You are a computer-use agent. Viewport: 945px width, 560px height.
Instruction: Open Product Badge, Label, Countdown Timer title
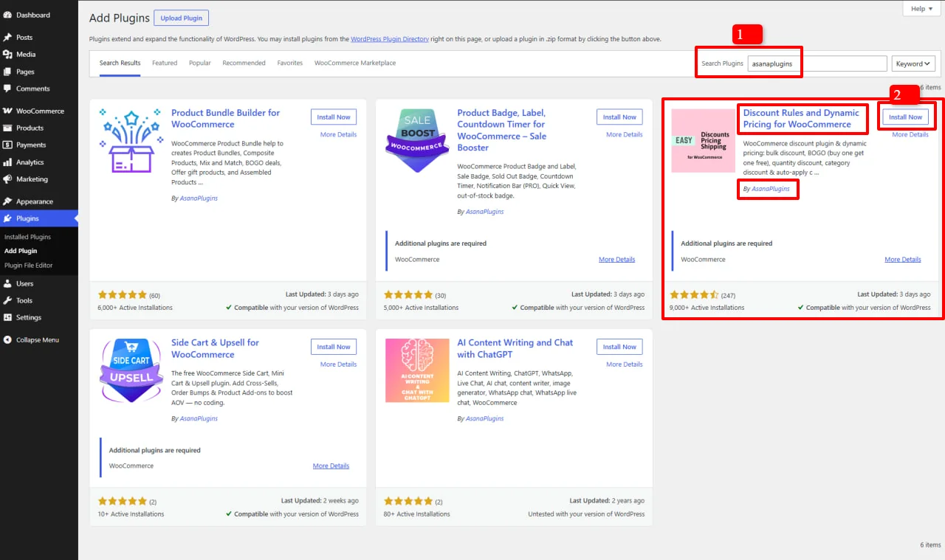pyautogui.click(x=502, y=130)
